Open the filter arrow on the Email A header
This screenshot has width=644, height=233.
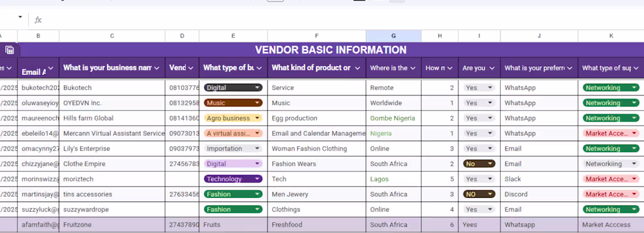pyautogui.click(x=50, y=68)
